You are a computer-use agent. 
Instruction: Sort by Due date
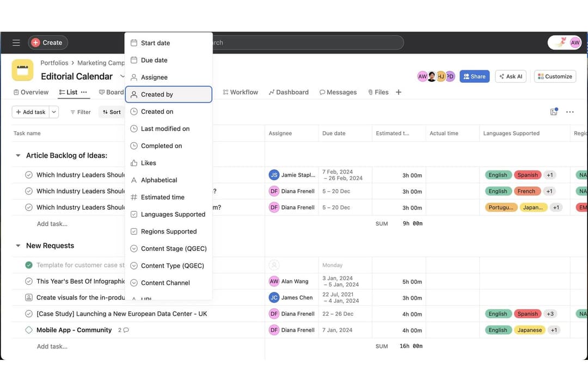pos(169,60)
